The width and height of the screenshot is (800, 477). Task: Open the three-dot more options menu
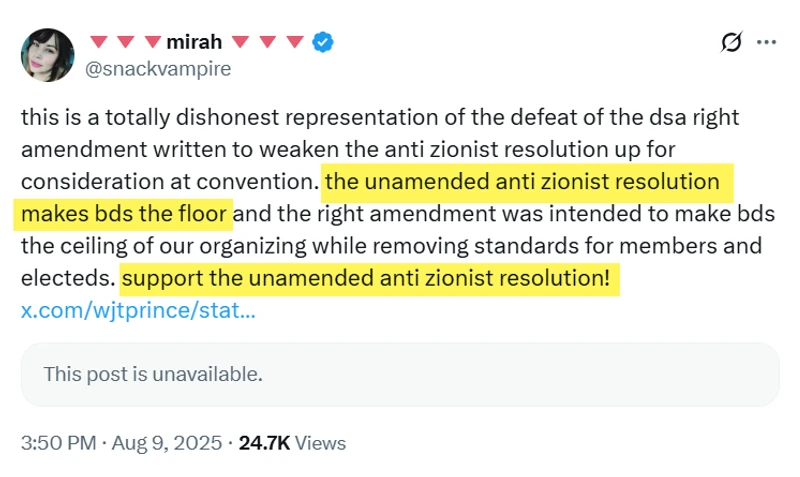click(766, 43)
